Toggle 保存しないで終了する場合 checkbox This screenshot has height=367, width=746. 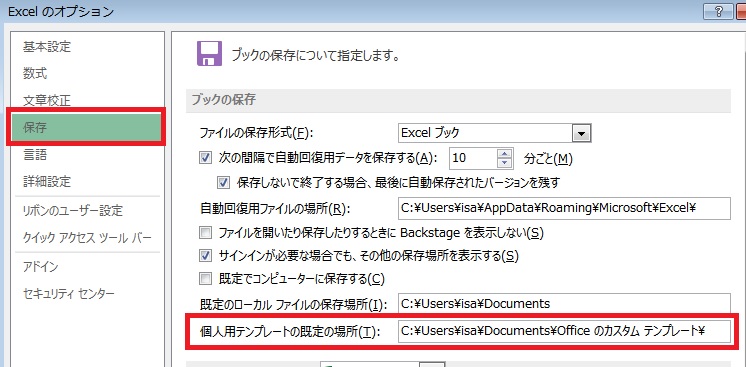pos(224,182)
